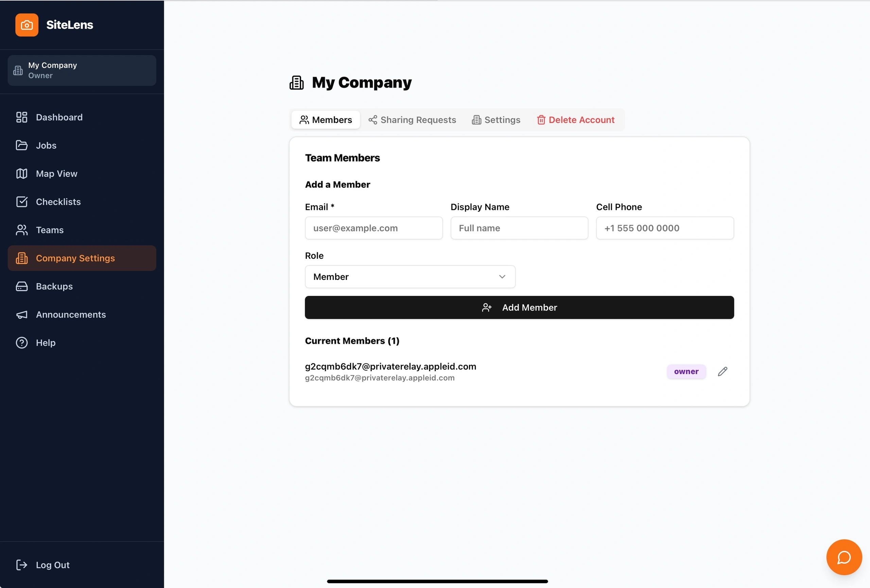Open the Settings tab
This screenshot has height=588, width=870.
496,120
